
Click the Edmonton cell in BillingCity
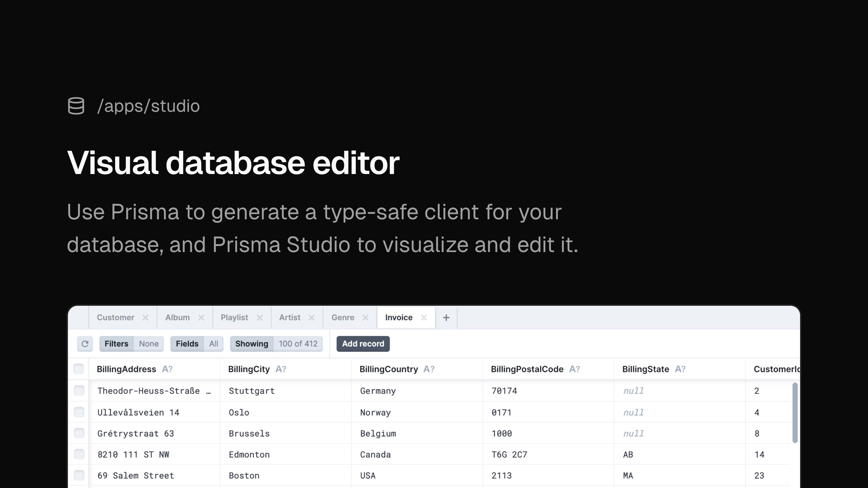coord(249,454)
